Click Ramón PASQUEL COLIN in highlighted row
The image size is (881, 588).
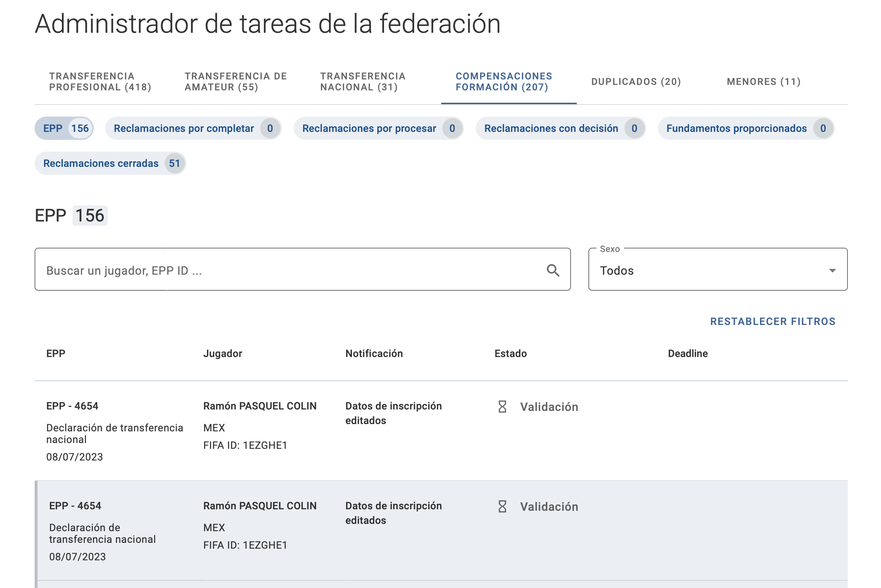click(x=260, y=506)
